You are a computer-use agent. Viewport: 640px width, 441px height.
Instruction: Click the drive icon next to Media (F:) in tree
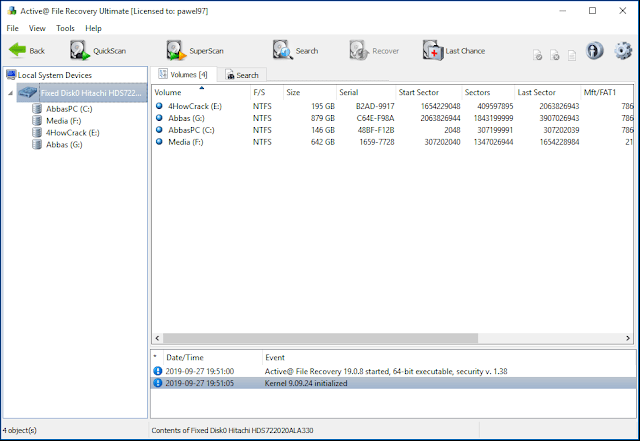tap(37, 120)
